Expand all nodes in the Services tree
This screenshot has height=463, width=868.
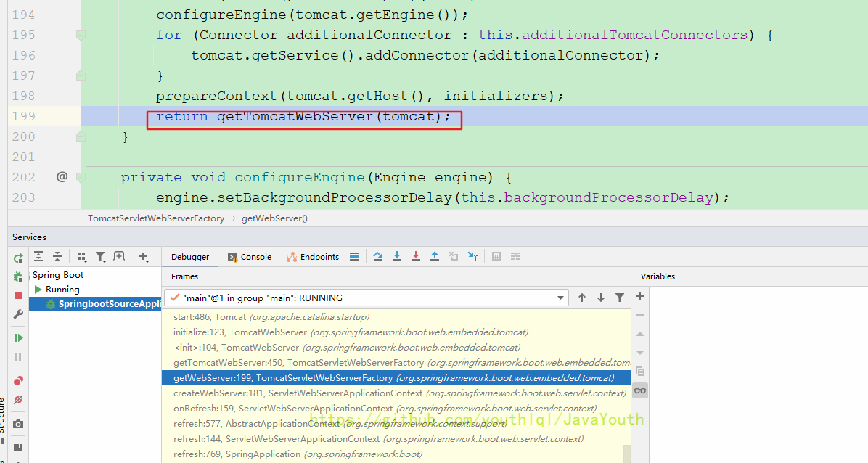[x=38, y=257]
